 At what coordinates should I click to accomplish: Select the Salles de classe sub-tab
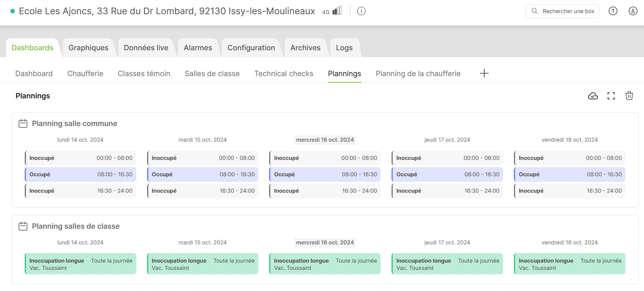212,74
